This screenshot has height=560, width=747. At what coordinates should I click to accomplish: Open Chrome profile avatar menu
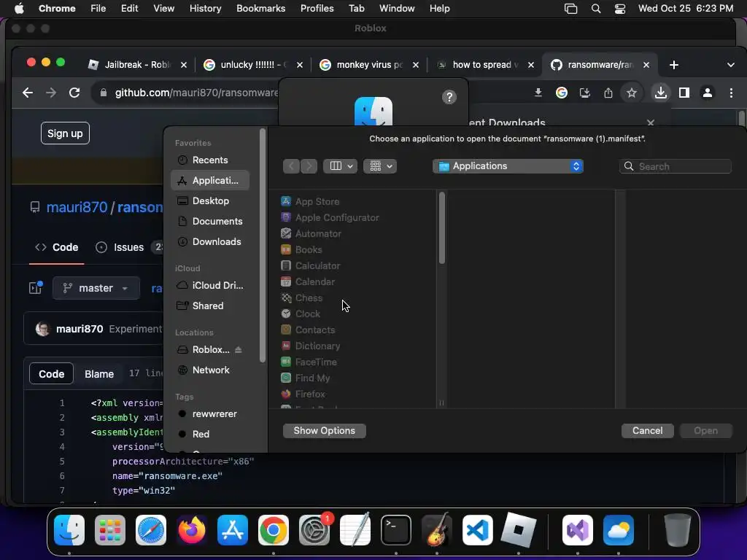708,93
